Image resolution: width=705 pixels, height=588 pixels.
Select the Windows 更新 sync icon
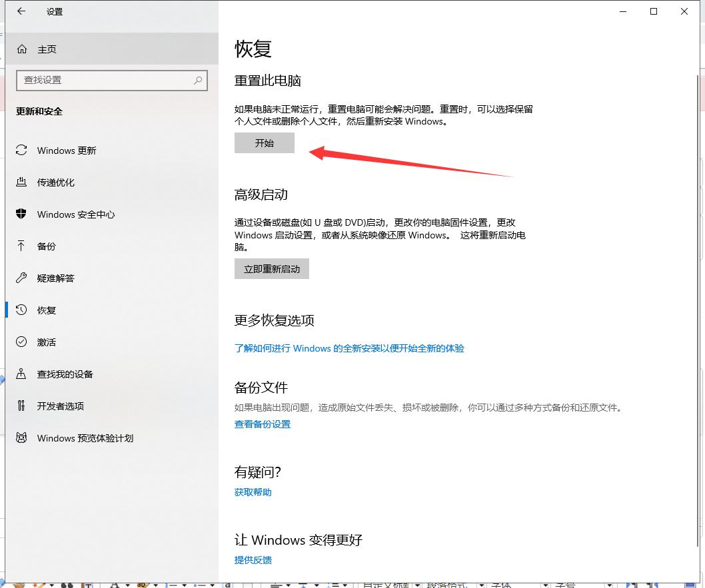pos(21,150)
